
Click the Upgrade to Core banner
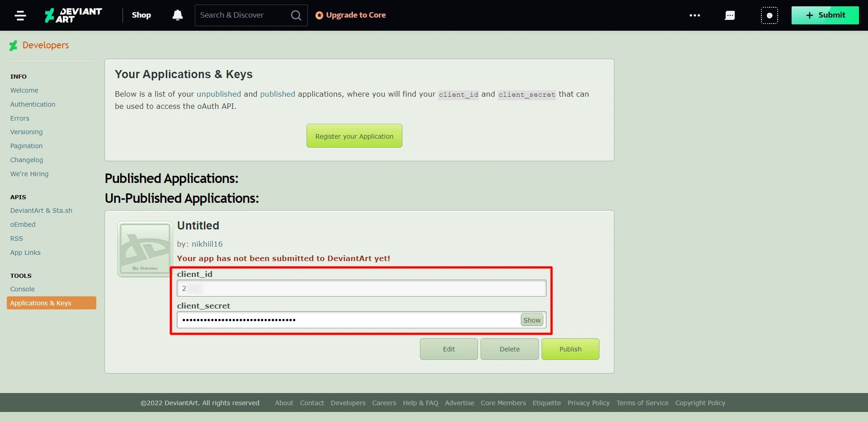point(356,15)
